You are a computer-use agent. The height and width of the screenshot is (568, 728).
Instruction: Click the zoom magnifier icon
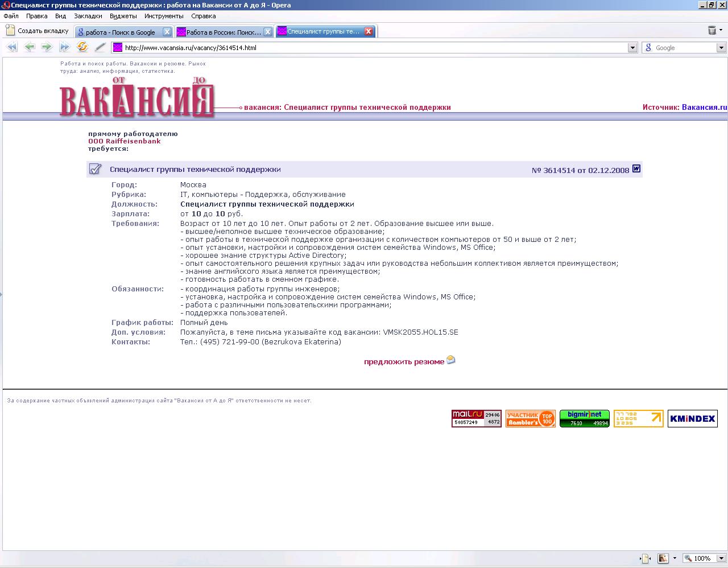point(688,558)
